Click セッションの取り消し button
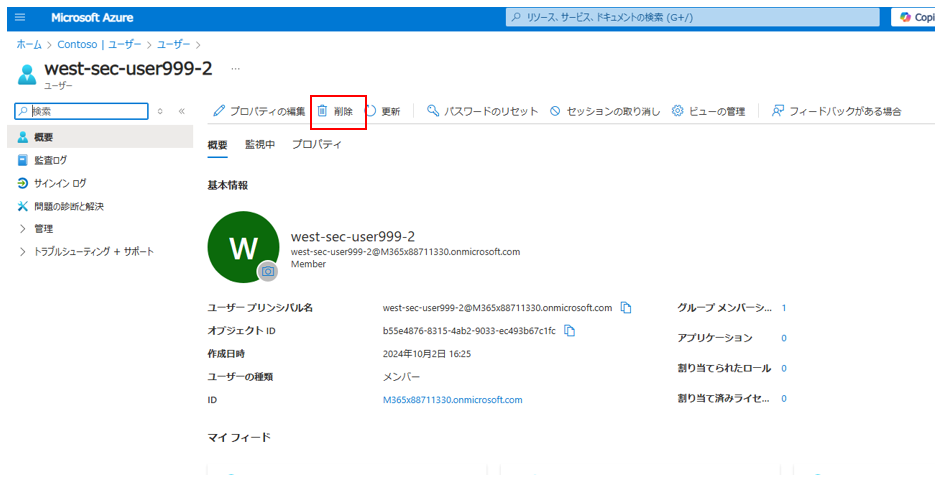The height and width of the screenshot is (482, 941). [x=605, y=111]
